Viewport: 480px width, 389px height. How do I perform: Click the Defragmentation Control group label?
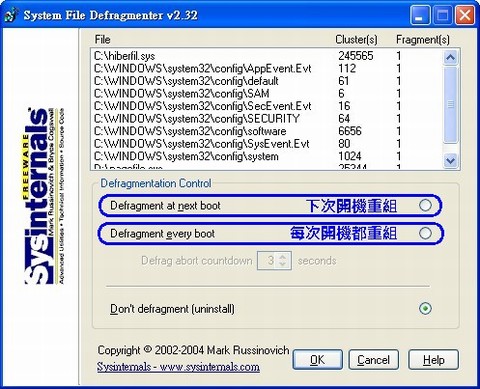(156, 183)
